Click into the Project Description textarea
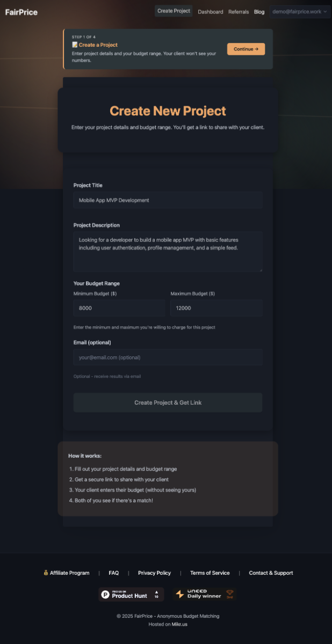 click(x=168, y=251)
